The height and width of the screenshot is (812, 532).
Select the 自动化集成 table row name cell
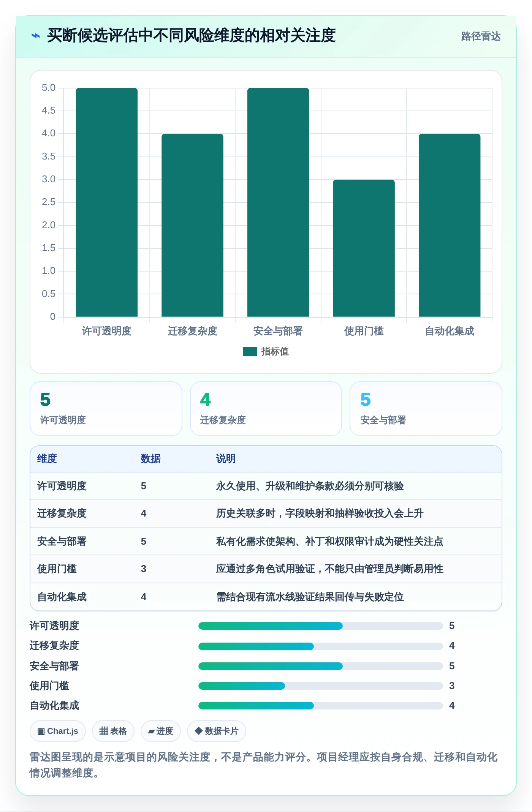pyautogui.click(x=62, y=597)
